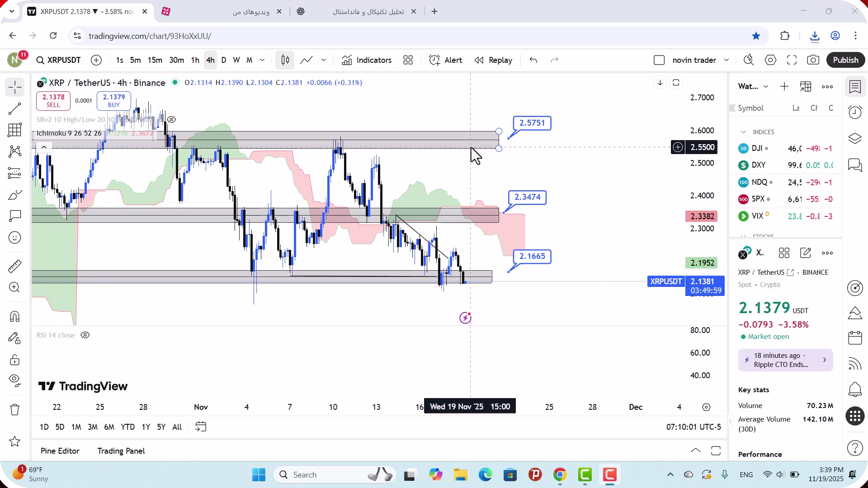The height and width of the screenshot is (488, 868).
Task: Open favorites star toolbar
Action: coord(14,441)
